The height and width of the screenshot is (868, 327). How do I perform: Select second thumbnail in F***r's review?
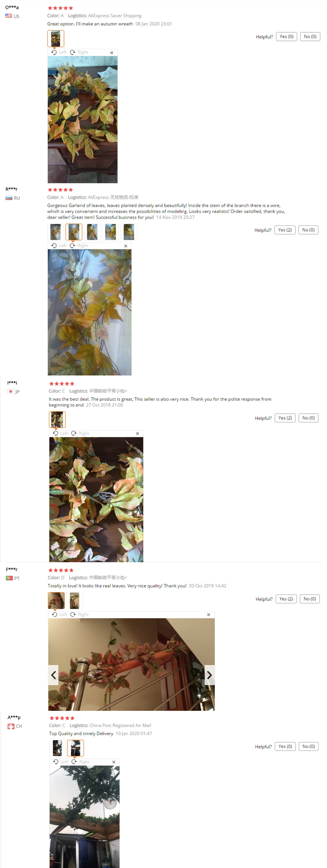74,601
